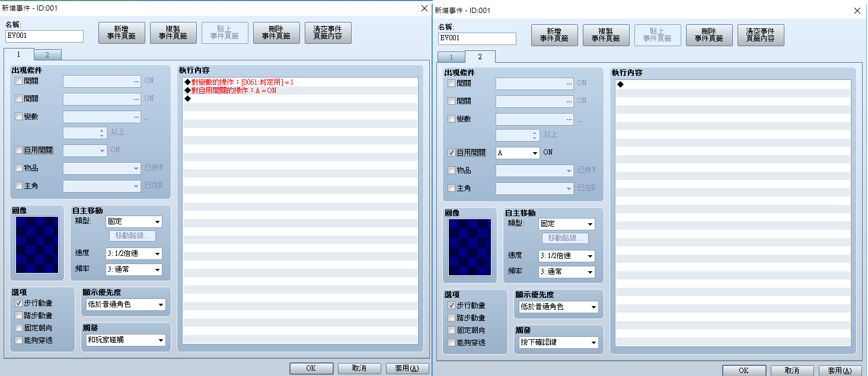Select tab 1 in the left window
This screenshot has height=376, width=868.
pos(20,54)
